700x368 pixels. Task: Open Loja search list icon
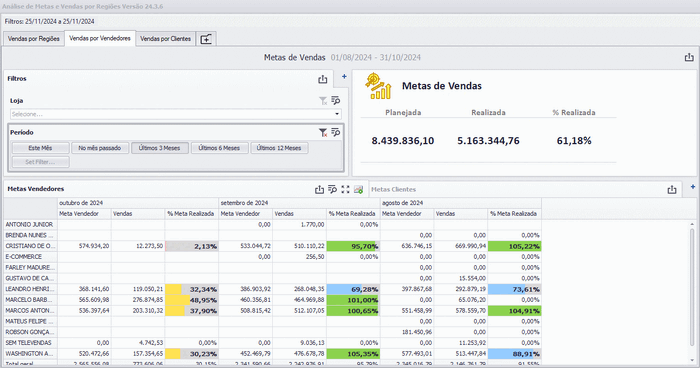click(336, 100)
